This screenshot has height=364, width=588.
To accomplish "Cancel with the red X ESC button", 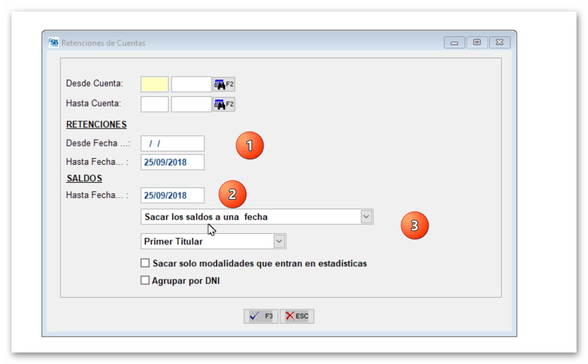I will coord(297,316).
